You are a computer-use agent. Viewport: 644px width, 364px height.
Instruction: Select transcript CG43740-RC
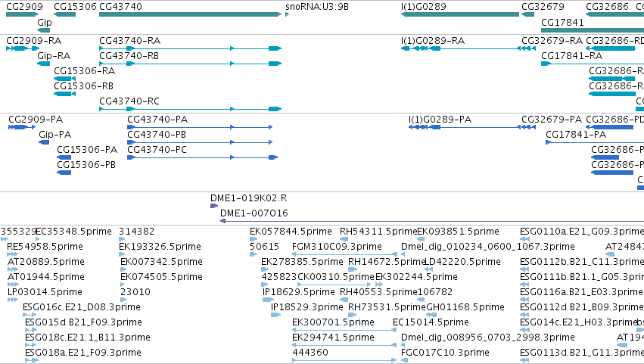(x=190, y=109)
